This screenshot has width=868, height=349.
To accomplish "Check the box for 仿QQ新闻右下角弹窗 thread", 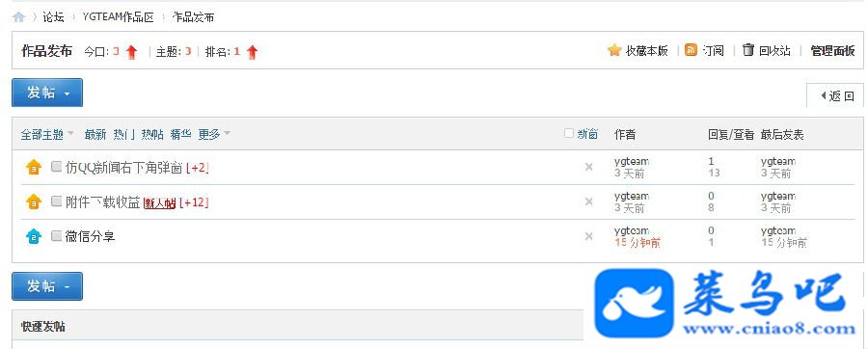I will point(56,167).
